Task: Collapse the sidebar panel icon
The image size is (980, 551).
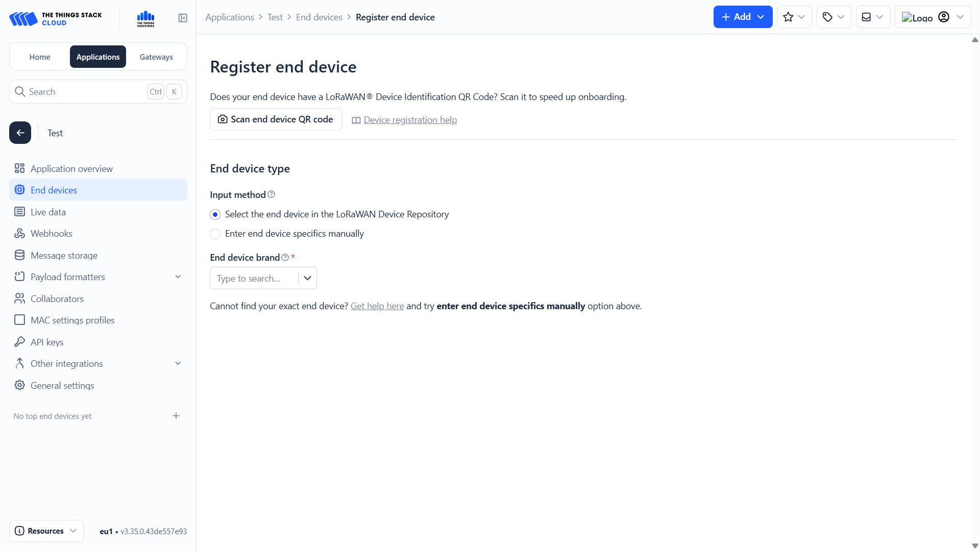Action: 183,18
